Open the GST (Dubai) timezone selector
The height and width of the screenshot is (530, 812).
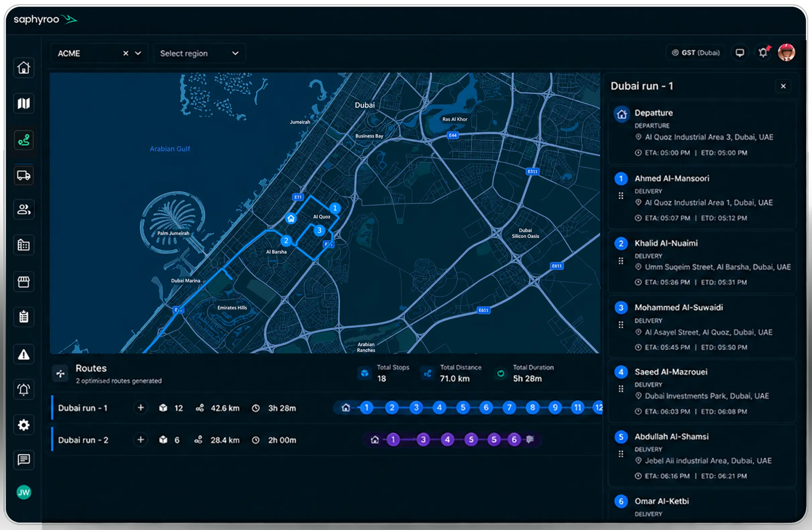pos(695,53)
